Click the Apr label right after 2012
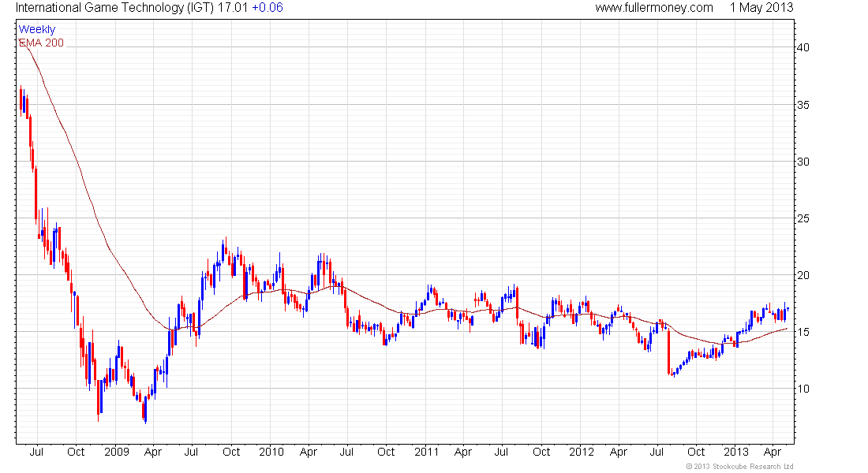This screenshot has width=868, height=473. click(619, 452)
